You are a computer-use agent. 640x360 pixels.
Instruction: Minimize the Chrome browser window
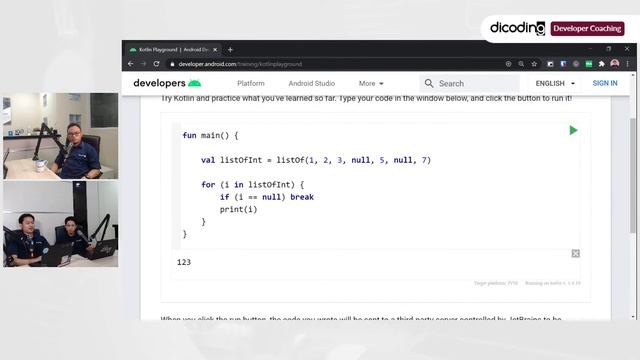click(590, 49)
